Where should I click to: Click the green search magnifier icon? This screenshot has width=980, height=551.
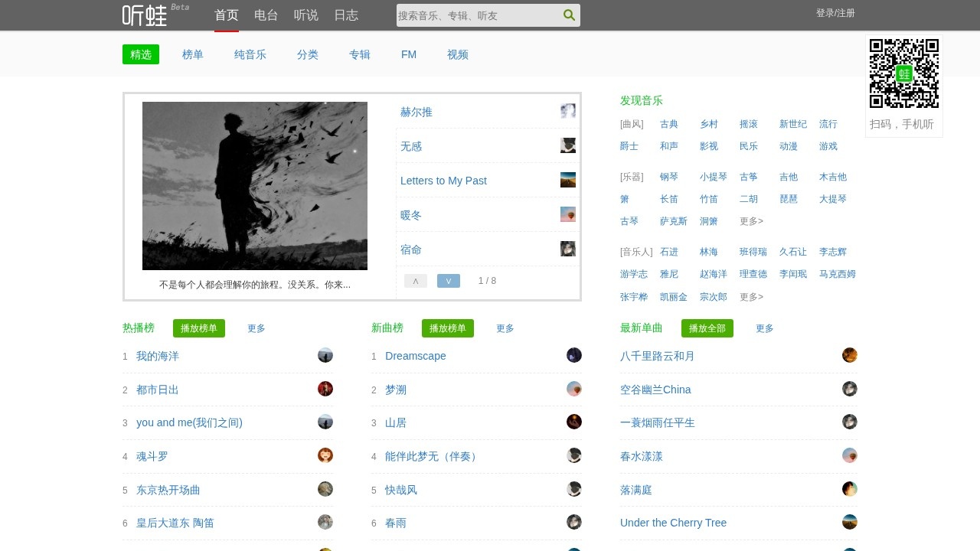pyautogui.click(x=569, y=15)
